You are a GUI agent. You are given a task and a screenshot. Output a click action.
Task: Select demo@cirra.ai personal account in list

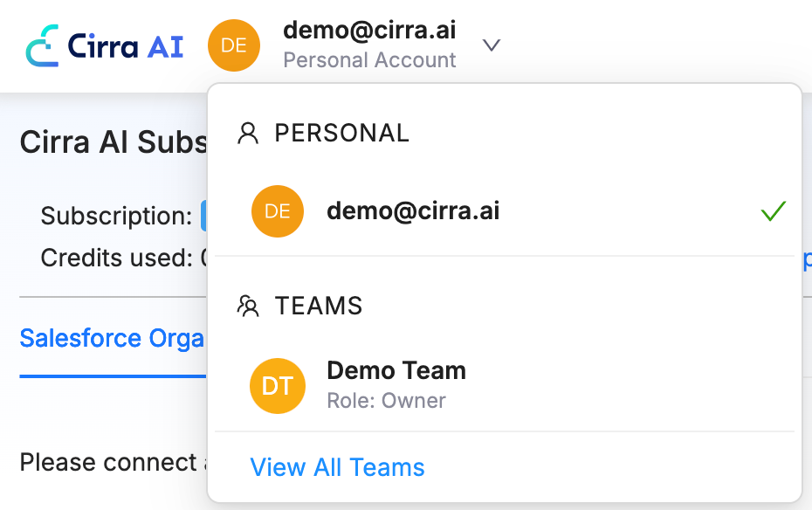[413, 211]
